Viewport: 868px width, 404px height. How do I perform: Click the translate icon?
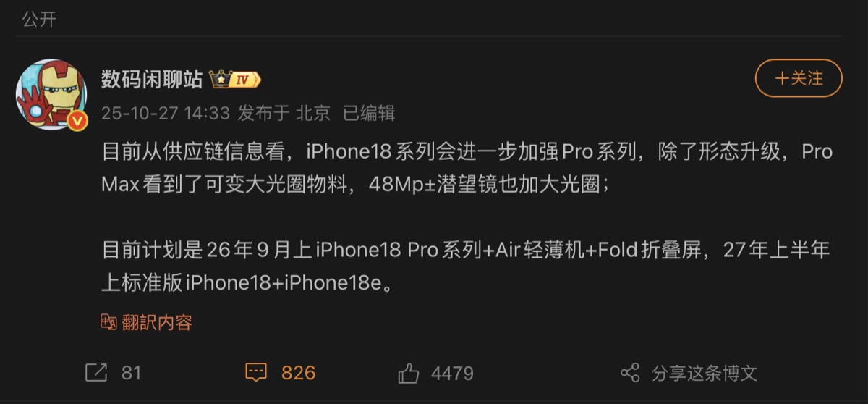tap(109, 322)
